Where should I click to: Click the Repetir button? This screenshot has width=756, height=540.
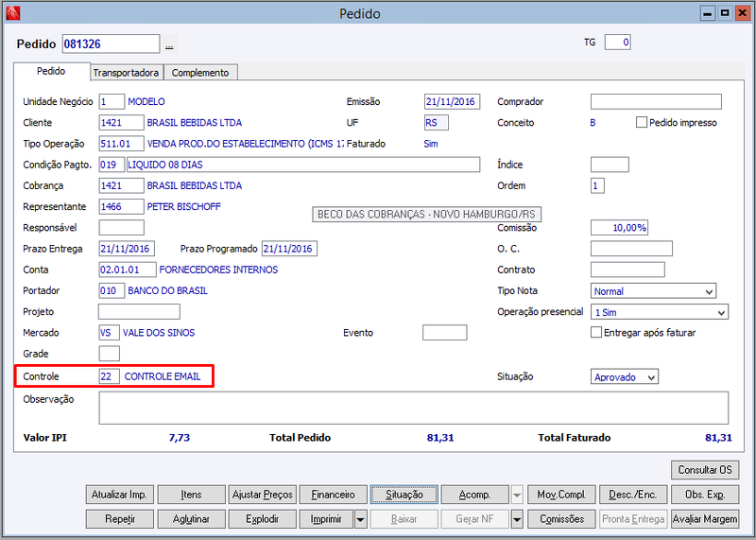click(x=120, y=519)
